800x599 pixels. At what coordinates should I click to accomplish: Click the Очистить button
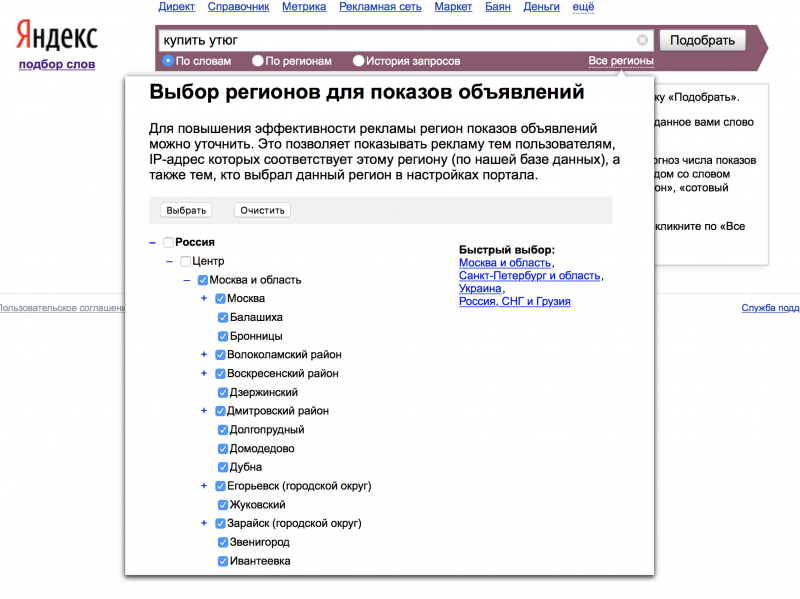click(262, 210)
